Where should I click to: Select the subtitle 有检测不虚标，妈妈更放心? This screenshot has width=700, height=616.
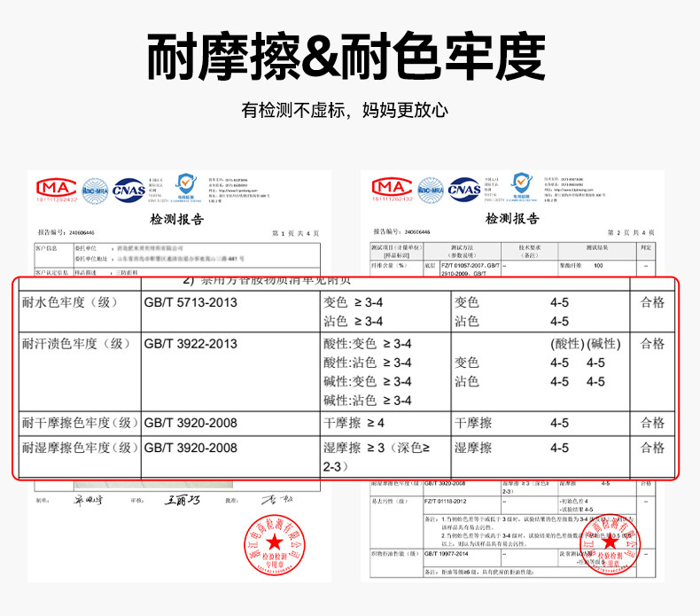click(x=345, y=110)
